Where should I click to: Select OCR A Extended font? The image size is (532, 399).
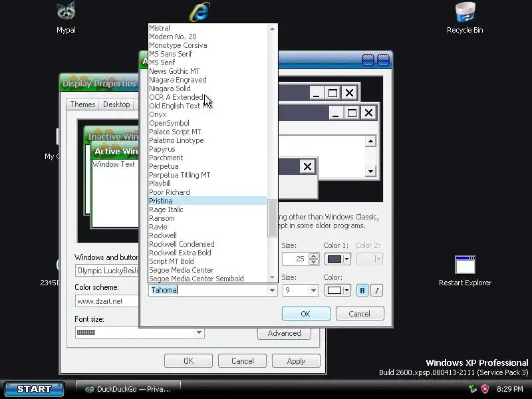point(207,97)
